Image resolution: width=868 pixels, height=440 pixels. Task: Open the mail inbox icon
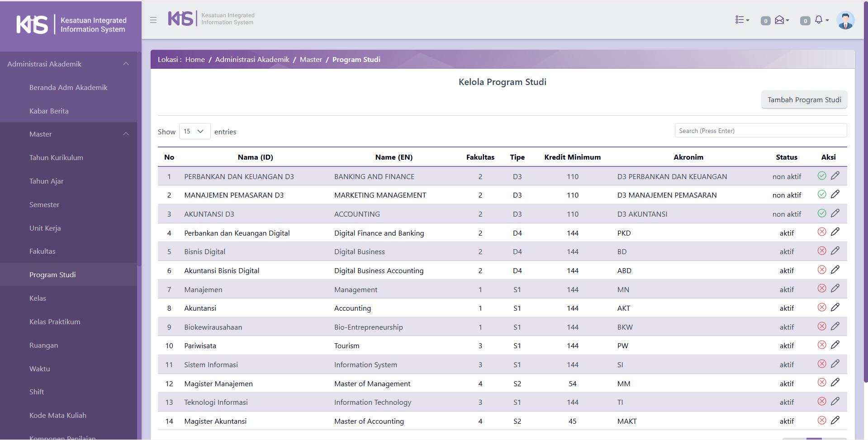pyautogui.click(x=781, y=20)
